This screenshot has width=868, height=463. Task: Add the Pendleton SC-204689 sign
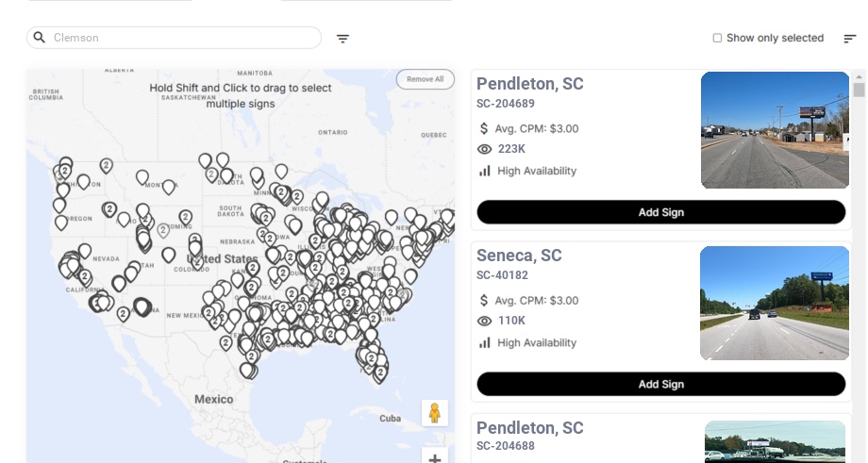(660, 212)
